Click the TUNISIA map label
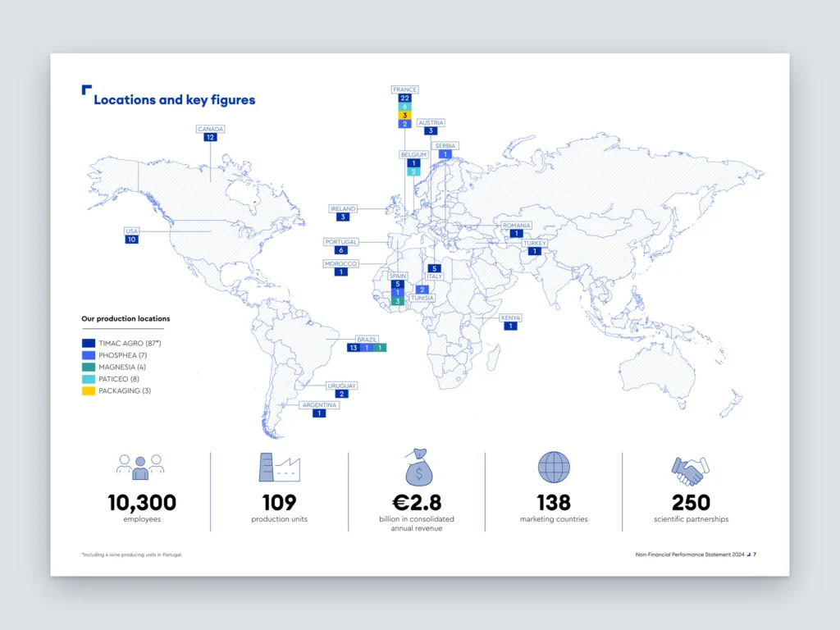Image resolution: width=840 pixels, height=630 pixels. (x=422, y=298)
